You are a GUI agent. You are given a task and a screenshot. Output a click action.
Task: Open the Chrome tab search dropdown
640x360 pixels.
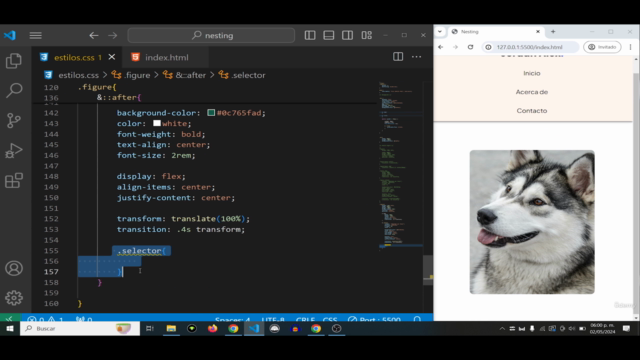(440, 31)
